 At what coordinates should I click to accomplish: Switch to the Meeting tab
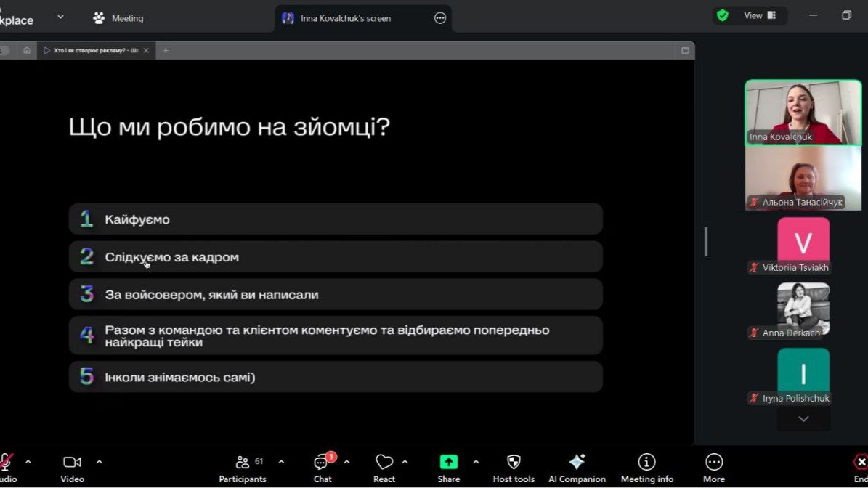pyautogui.click(x=118, y=18)
